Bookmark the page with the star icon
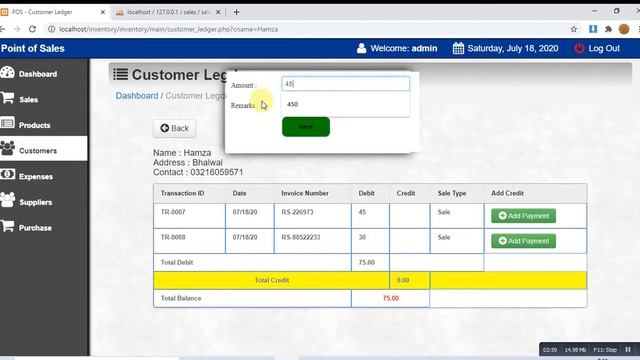The width and height of the screenshot is (640, 360). coord(573,29)
